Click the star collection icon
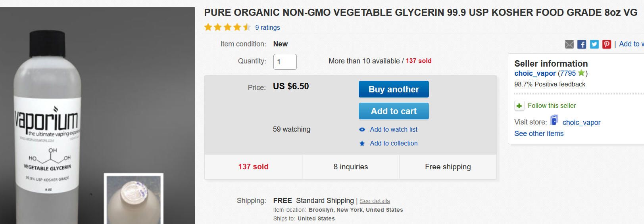644x224 pixels. (x=362, y=144)
